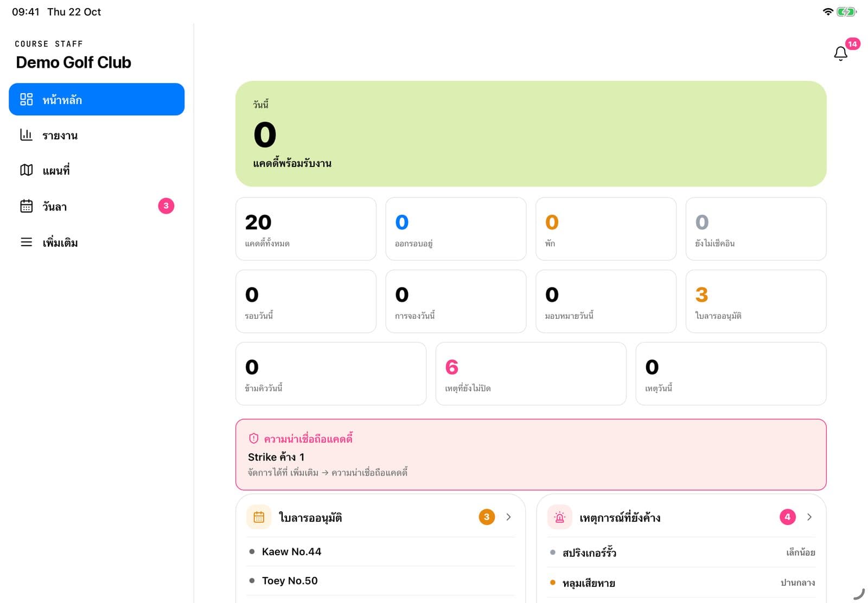The height and width of the screenshot is (603, 868).
Task: Open วันลา from the sidebar
Action: [97, 206]
